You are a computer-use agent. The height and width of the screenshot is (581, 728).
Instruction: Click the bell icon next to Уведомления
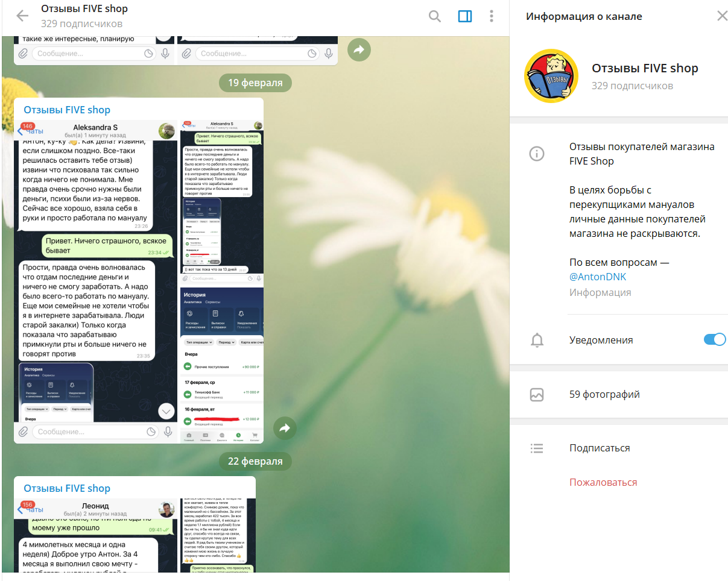(x=537, y=341)
